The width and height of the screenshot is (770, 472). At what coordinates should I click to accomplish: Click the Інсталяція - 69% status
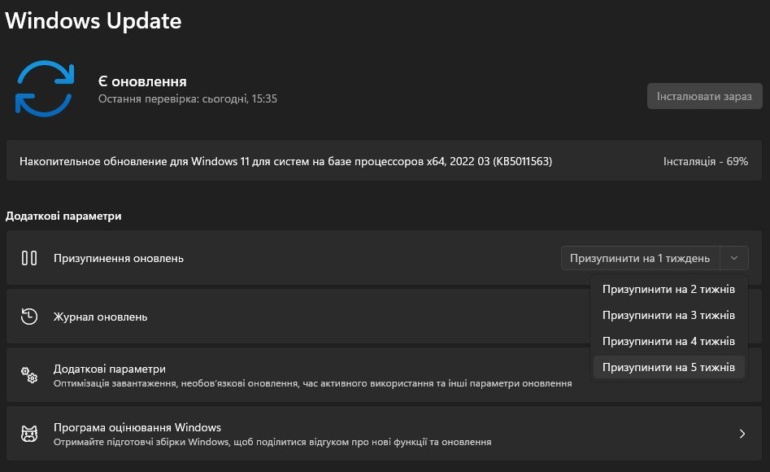click(705, 162)
